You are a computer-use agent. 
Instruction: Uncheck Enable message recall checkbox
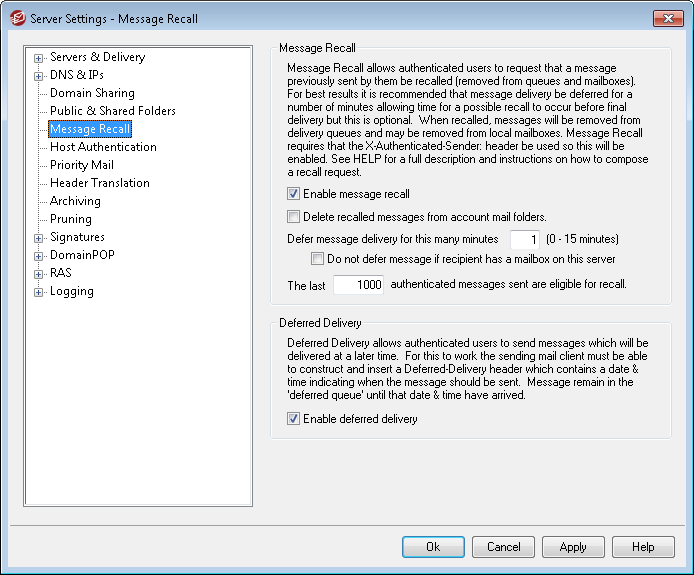tap(293, 194)
